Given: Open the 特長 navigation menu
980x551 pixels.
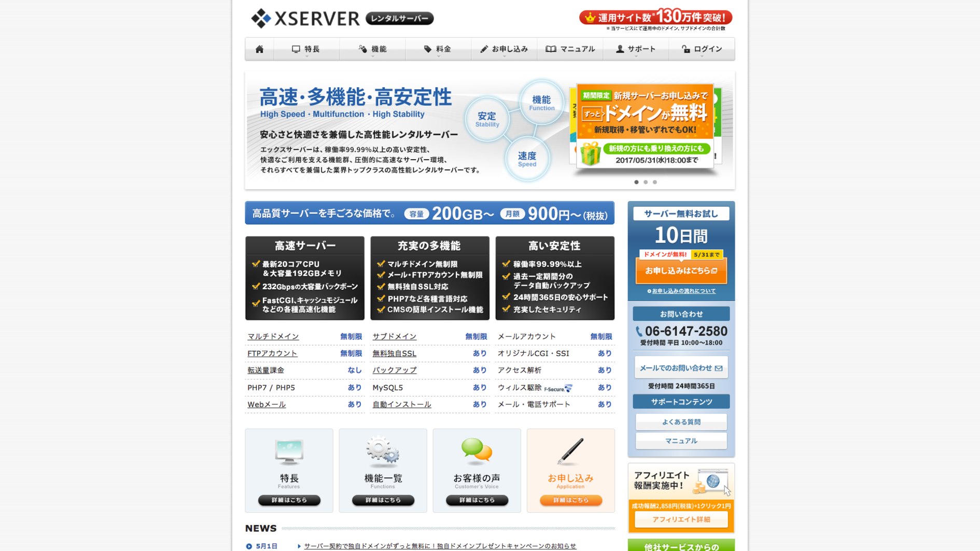Looking at the screenshot, I should (306, 49).
